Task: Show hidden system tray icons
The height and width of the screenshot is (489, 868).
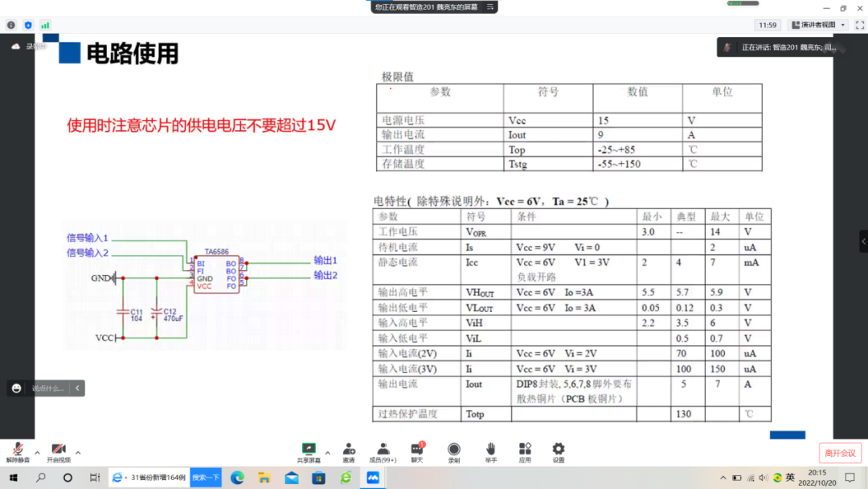Action: [x=723, y=478]
